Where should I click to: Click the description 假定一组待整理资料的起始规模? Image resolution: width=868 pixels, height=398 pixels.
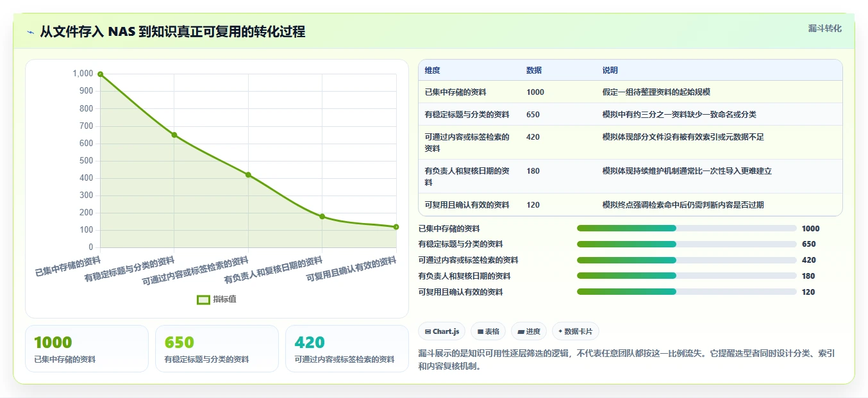656,92
